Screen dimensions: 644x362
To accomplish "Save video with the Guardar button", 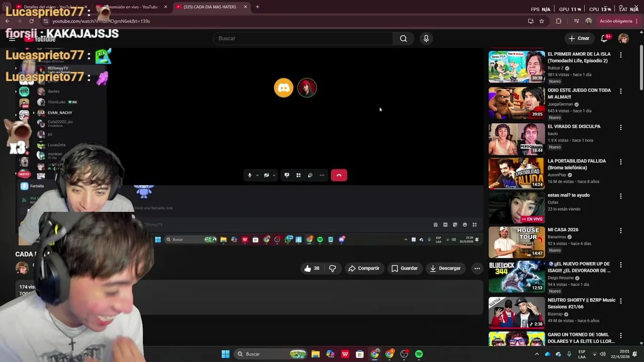I will click(x=405, y=268).
